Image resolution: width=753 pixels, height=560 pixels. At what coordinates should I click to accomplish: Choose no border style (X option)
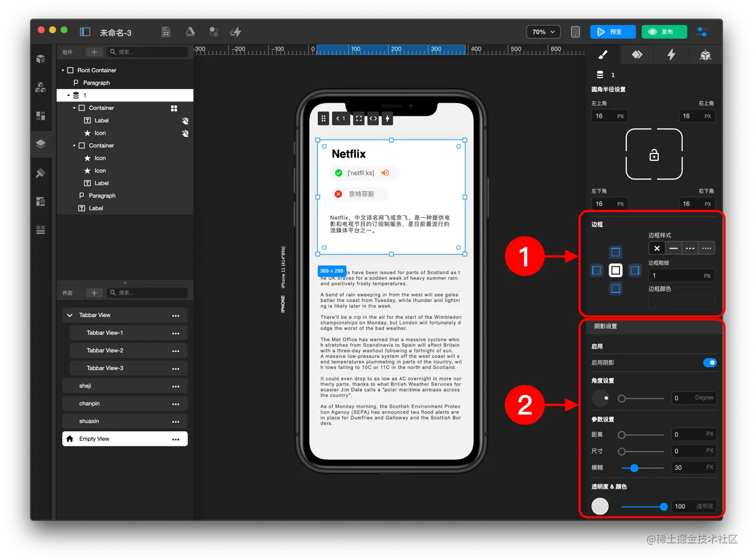point(657,248)
